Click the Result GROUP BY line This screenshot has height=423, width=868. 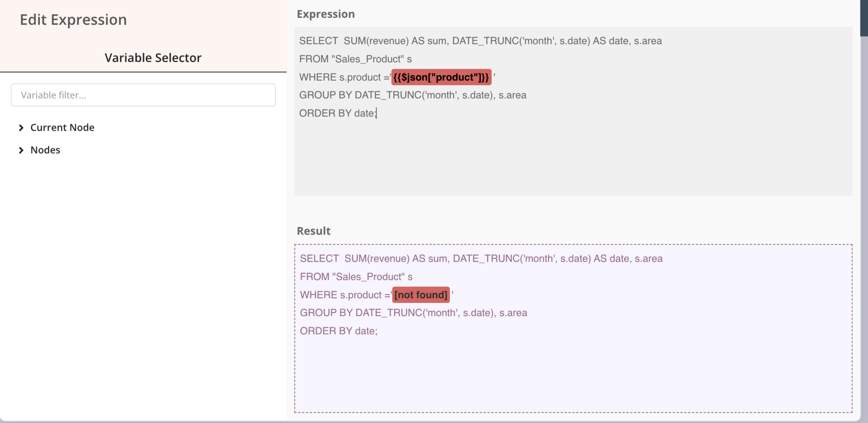413,313
